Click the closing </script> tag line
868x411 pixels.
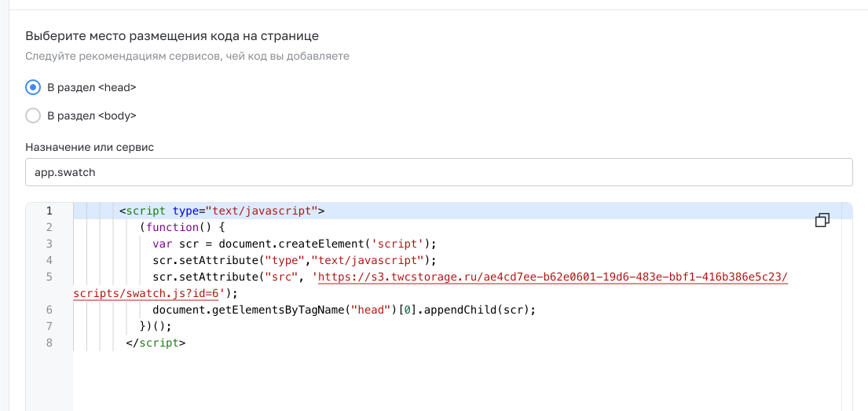[x=156, y=343]
